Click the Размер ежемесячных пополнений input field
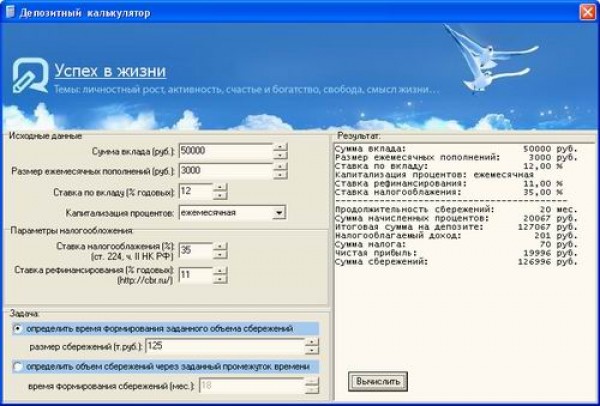The image size is (600, 406). [x=226, y=171]
